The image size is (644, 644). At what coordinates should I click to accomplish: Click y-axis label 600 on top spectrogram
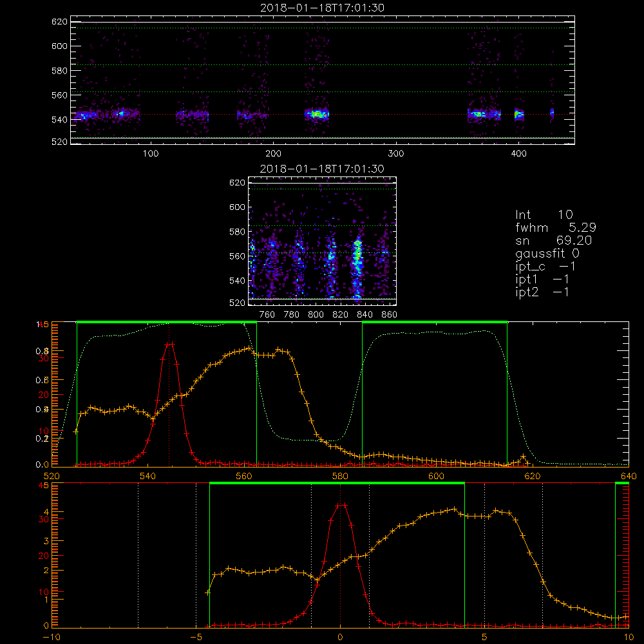click(59, 46)
